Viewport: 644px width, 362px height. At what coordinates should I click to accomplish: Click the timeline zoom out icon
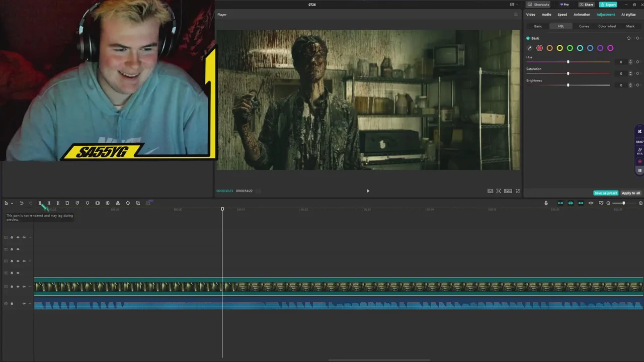click(608, 203)
